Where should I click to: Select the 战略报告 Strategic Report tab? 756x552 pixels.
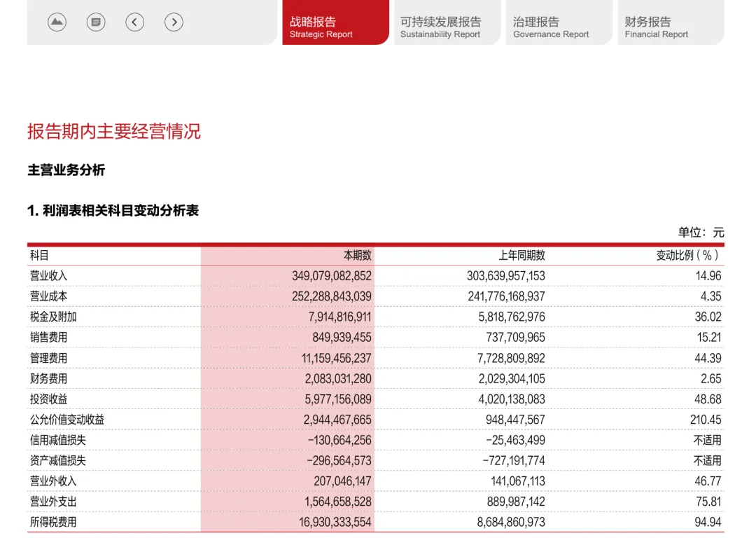[335, 22]
